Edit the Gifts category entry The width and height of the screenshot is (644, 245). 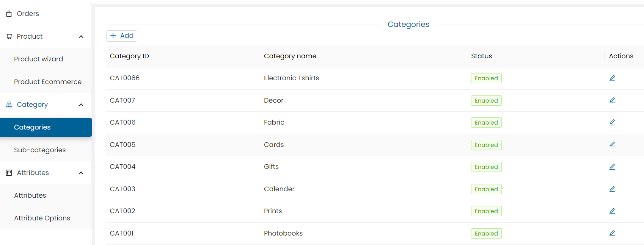612,167
